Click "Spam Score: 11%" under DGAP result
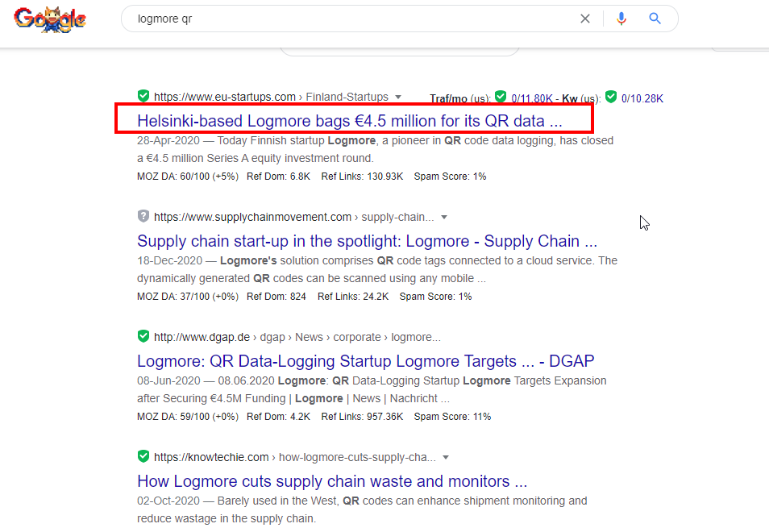Image resolution: width=769 pixels, height=532 pixels. pyautogui.click(x=452, y=417)
